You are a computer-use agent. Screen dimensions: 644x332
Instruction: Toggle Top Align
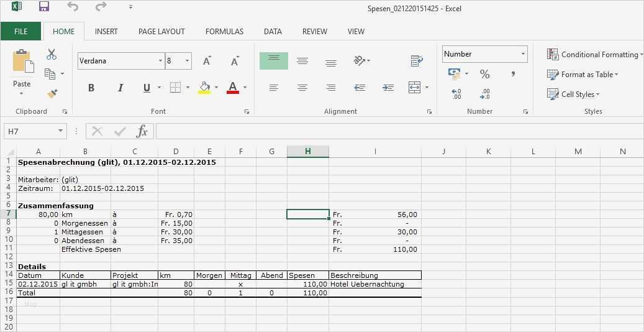pos(273,61)
